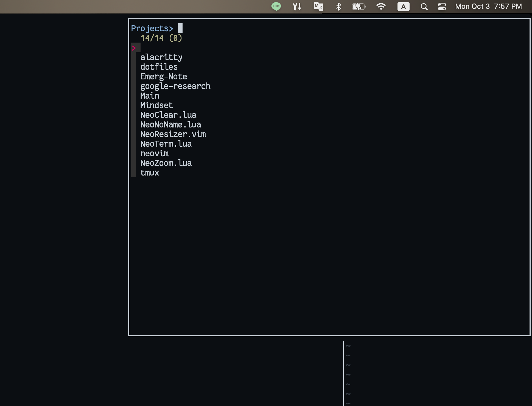
Task: Open the translation app menu icon
Action: click(318, 6)
